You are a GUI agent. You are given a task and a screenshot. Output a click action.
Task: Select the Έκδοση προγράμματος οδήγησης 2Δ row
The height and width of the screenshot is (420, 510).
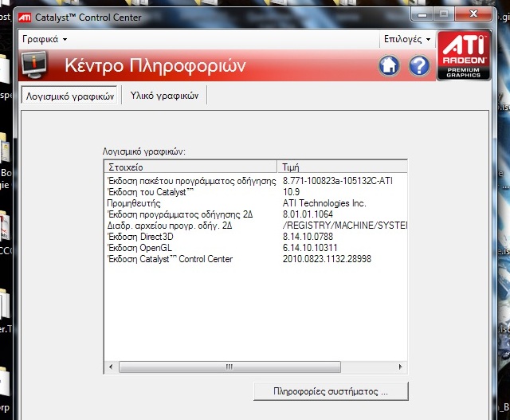click(256, 214)
